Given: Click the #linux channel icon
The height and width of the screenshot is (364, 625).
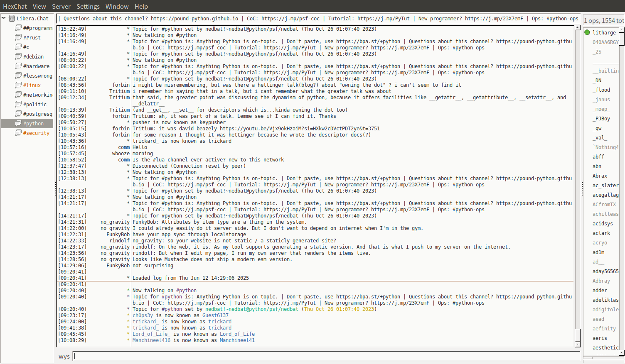Looking at the screenshot, I should pyautogui.click(x=18, y=85).
